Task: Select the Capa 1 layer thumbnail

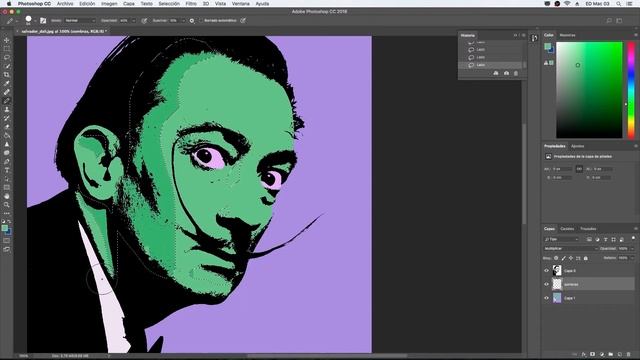Action: 557,298
